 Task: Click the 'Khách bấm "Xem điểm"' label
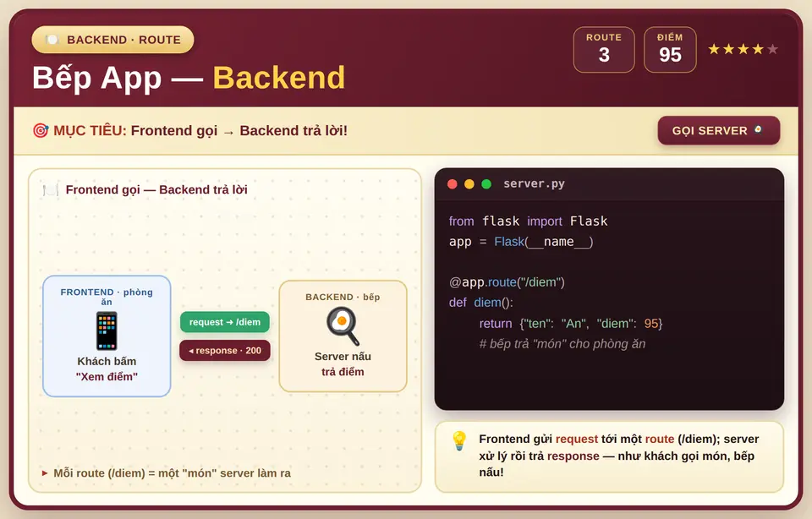click(107, 369)
